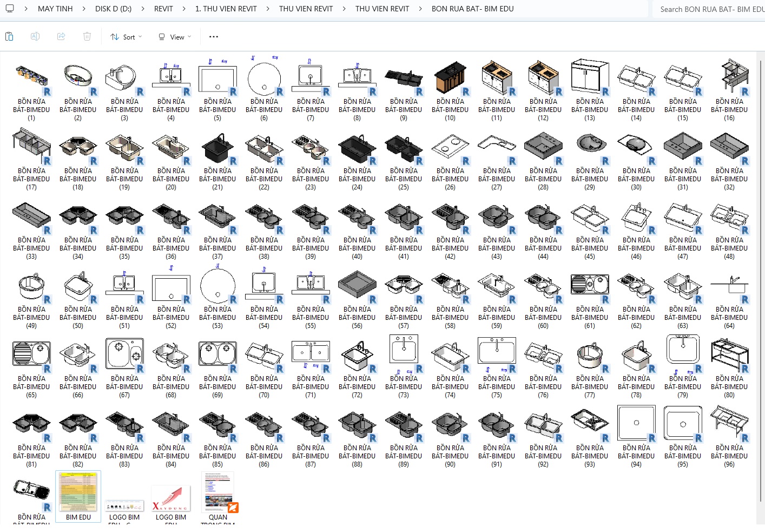The width and height of the screenshot is (765, 532).
Task: Navigate to MAY TINH breadcrumb
Action: pos(55,9)
